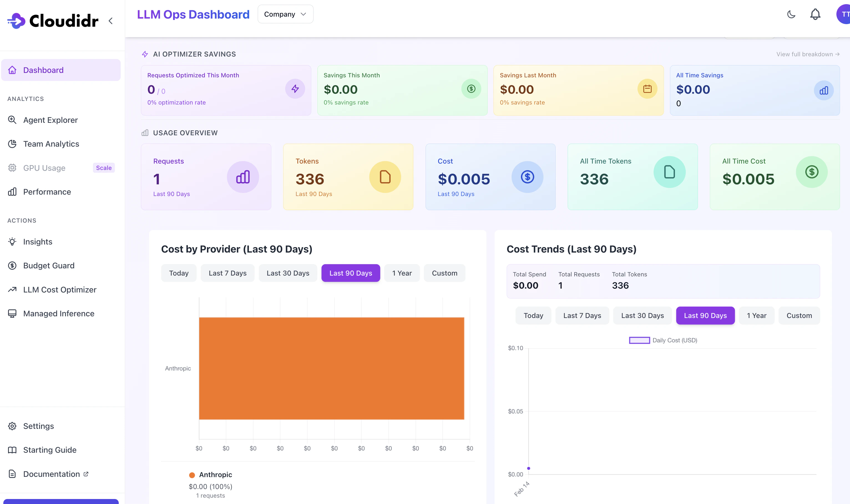The height and width of the screenshot is (504, 850).
Task: Click View full breakdown link
Action: click(x=808, y=54)
